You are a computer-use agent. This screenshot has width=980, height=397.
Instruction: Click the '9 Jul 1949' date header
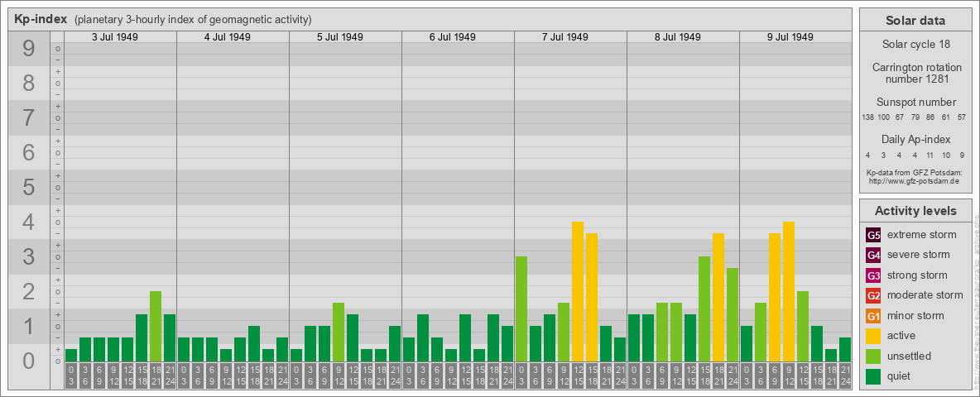click(x=790, y=37)
